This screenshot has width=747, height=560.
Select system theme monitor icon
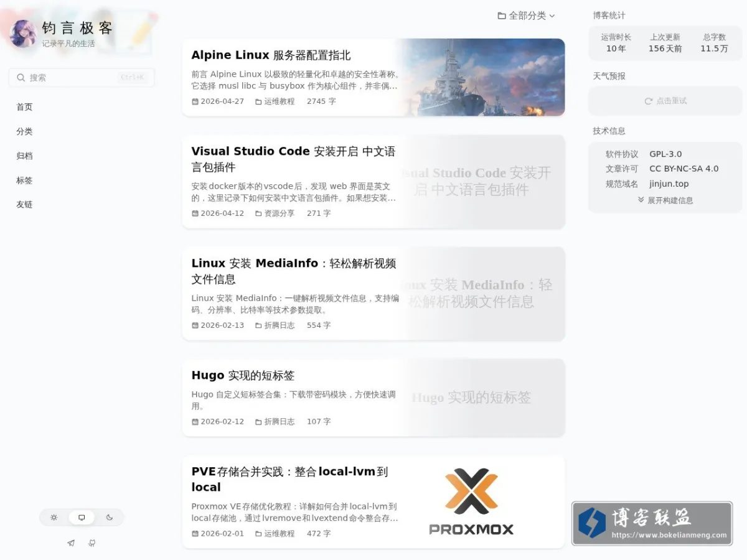tap(82, 517)
